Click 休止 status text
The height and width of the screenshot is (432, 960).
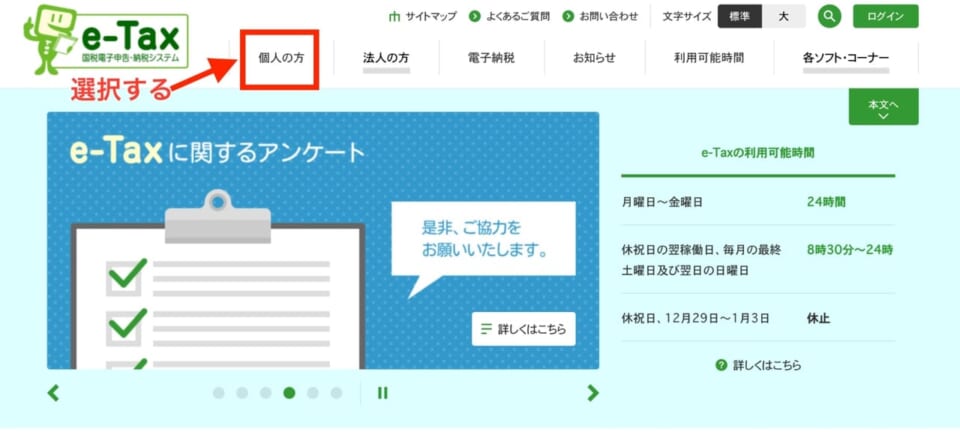[819, 318]
